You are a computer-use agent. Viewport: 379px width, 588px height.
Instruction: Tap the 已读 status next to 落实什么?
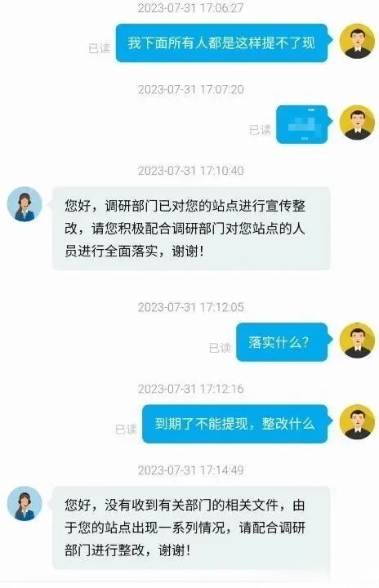220,348
